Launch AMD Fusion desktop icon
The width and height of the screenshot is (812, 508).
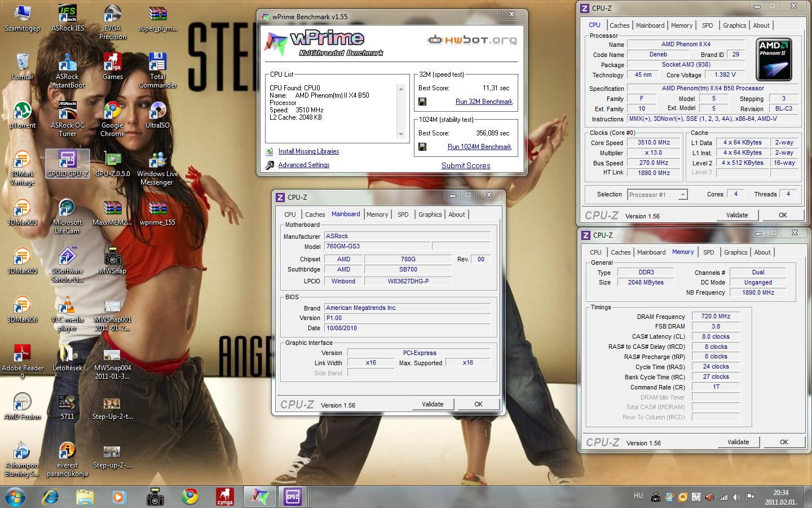(22, 406)
